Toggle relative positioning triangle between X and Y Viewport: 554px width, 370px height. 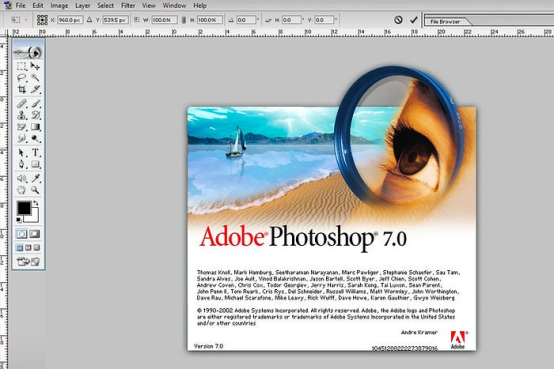(x=89, y=20)
